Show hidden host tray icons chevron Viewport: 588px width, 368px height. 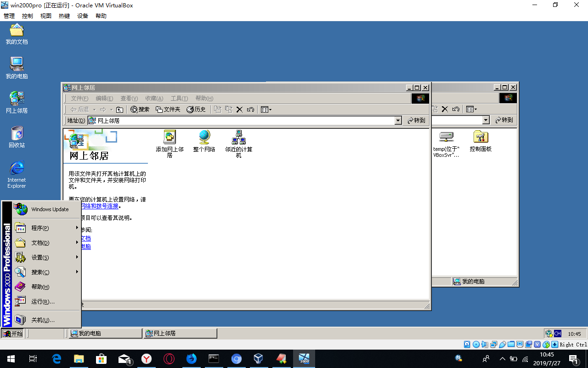tap(502, 359)
